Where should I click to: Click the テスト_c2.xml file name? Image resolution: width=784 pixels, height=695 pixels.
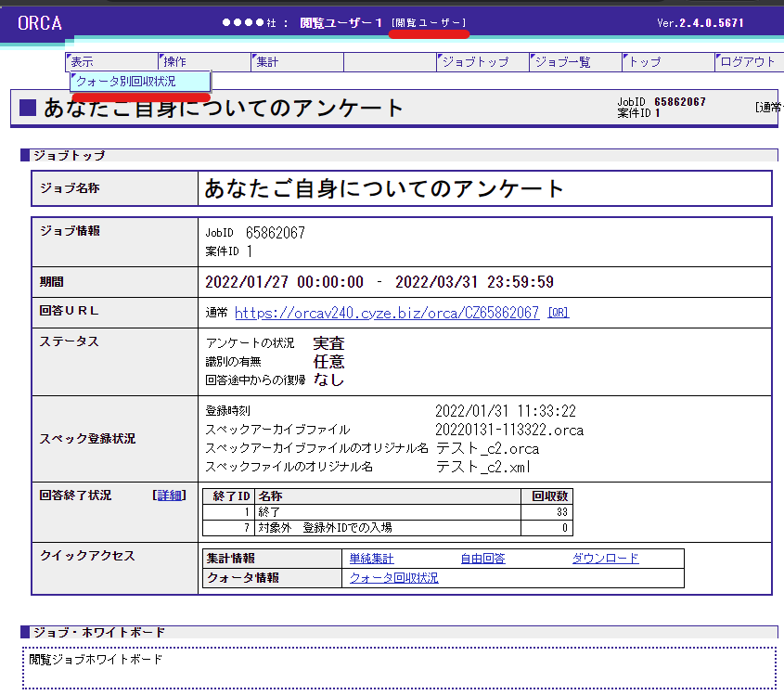click(482, 467)
